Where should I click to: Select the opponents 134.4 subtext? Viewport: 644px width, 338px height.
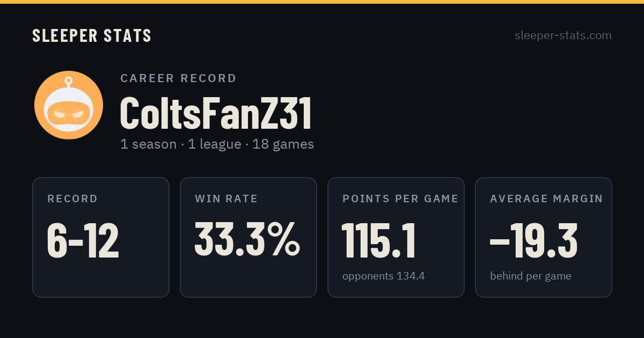384,276
